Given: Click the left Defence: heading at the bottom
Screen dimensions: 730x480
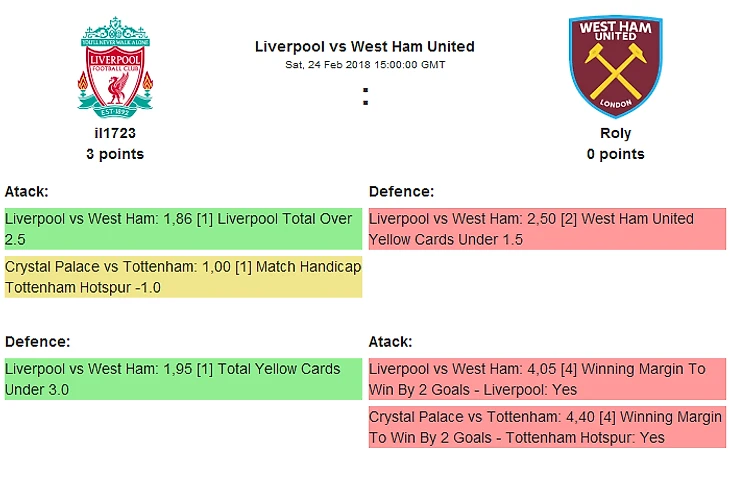Looking at the screenshot, I should pos(37,341).
